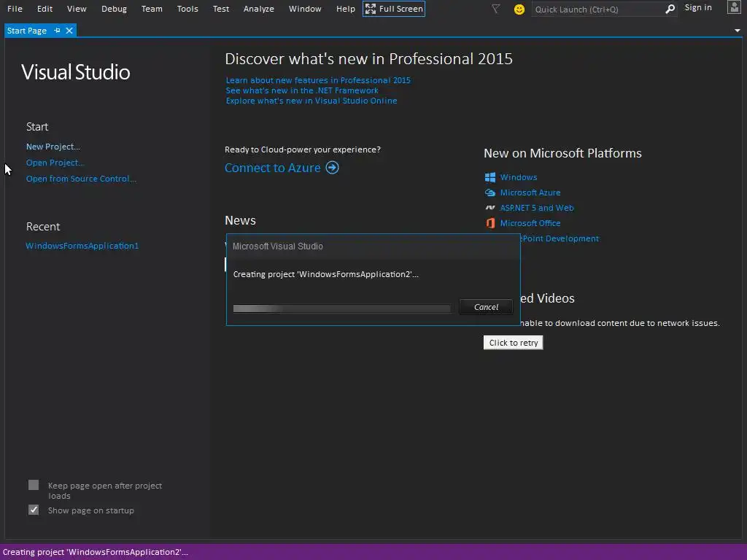747x560 pixels.
Task: Click the New Project... link
Action: tap(53, 147)
